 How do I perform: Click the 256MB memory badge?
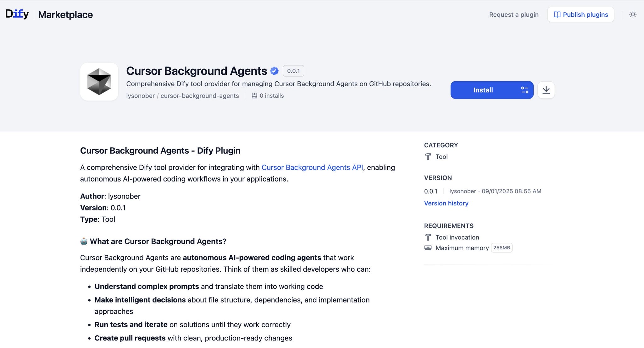point(502,248)
